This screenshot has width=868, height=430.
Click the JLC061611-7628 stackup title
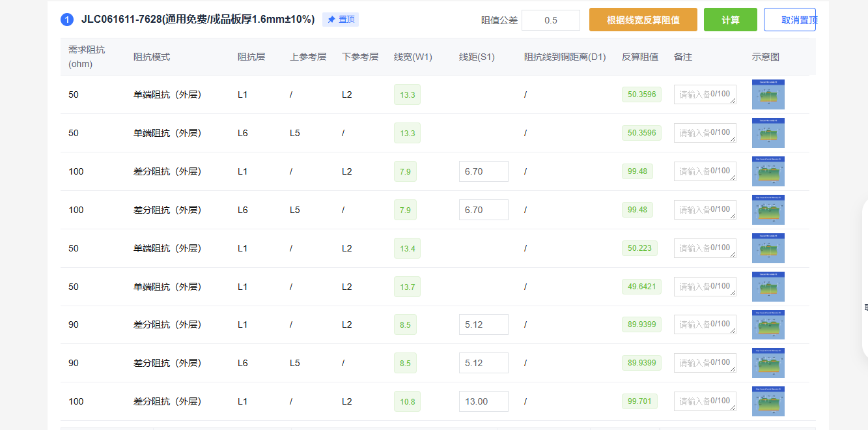pyautogui.click(x=198, y=20)
